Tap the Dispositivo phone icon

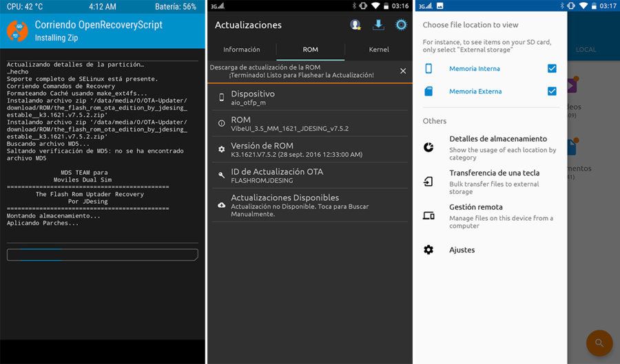tap(221, 97)
